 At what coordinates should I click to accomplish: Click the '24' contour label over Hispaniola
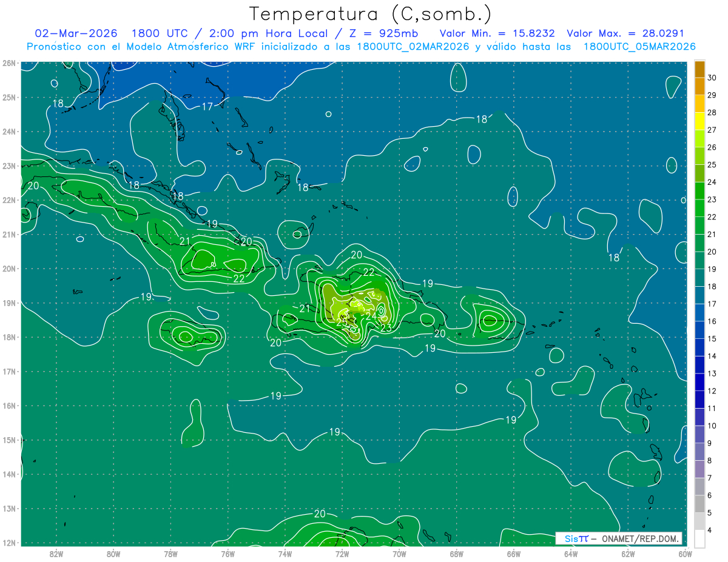(x=371, y=315)
